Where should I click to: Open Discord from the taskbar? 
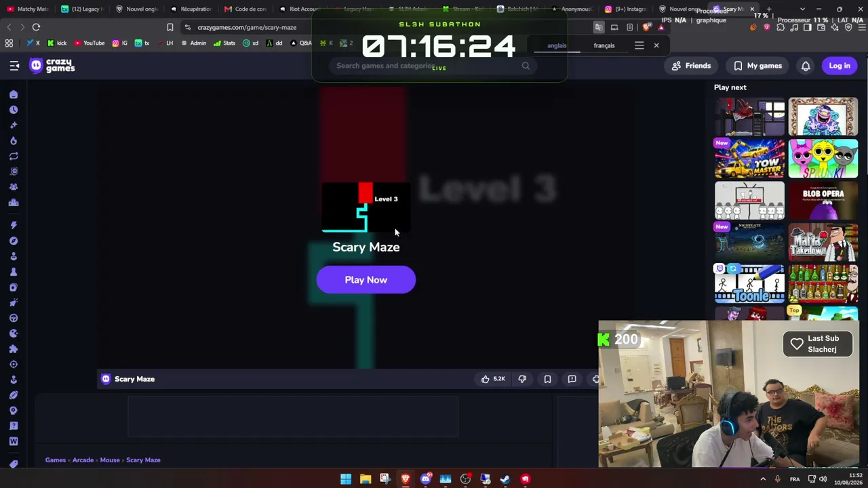click(x=426, y=479)
